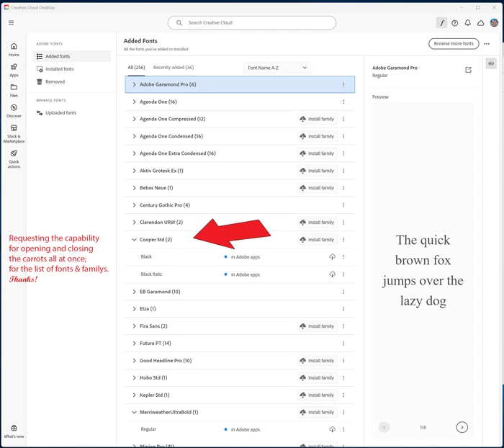504x448 pixels.
Task: Open more options for Century Gothic Pro
Action: coord(343,205)
